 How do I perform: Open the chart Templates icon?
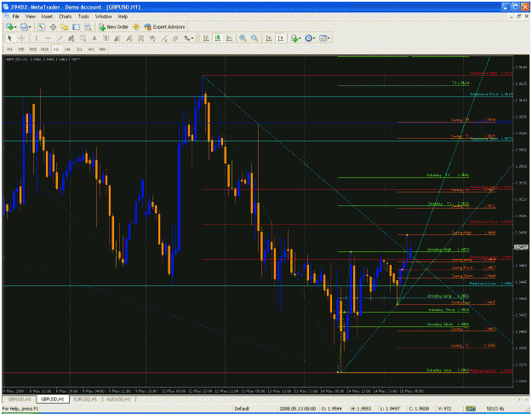[323, 38]
